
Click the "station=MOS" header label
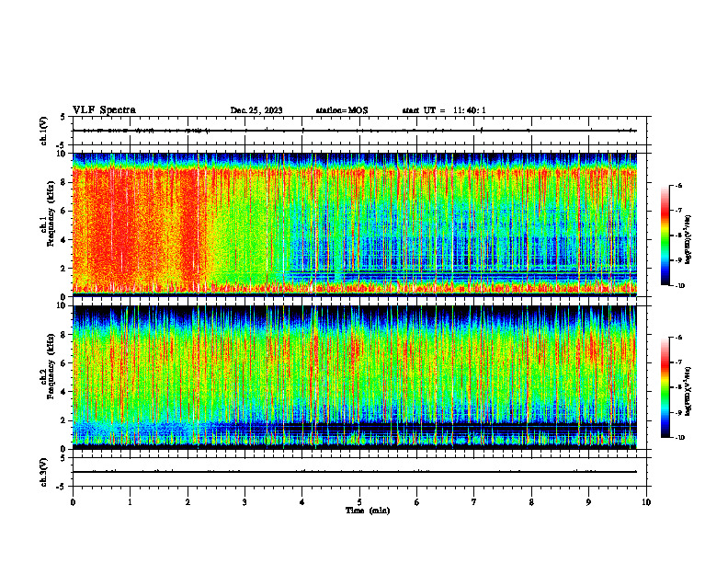(342, 110)
